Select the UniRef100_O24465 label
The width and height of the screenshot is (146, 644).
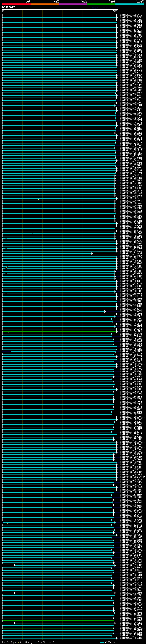pyautogui.click(x=131, y=75)
